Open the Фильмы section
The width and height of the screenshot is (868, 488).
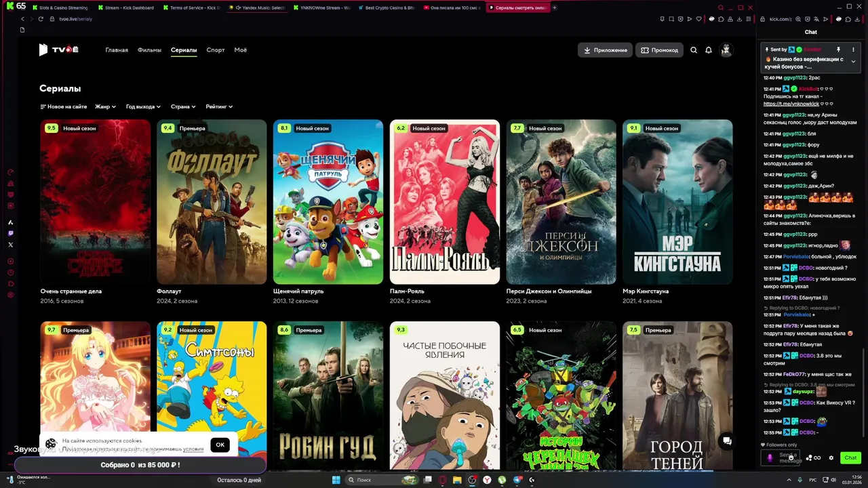pos(149,50)
